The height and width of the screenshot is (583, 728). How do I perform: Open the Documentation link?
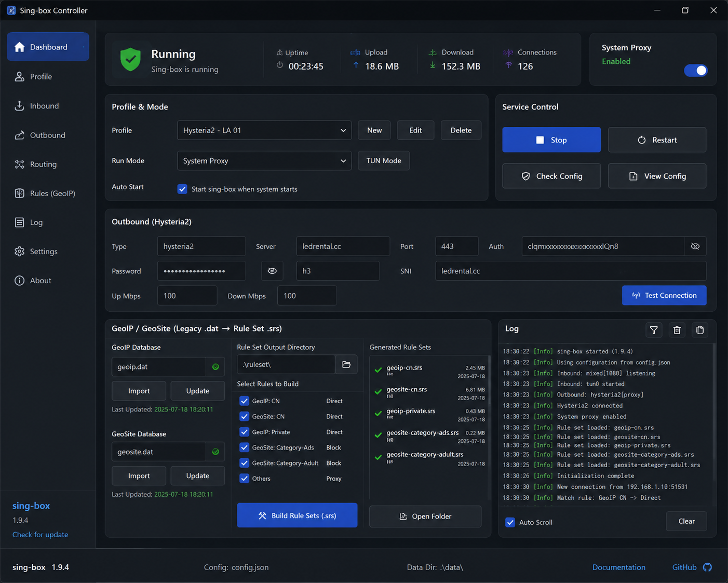pos(619,567)
